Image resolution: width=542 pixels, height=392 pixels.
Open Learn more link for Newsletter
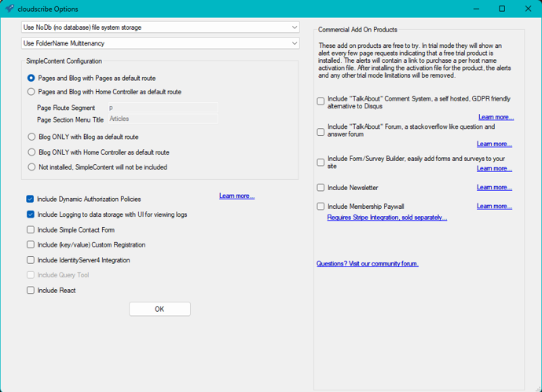click(494, 188)
